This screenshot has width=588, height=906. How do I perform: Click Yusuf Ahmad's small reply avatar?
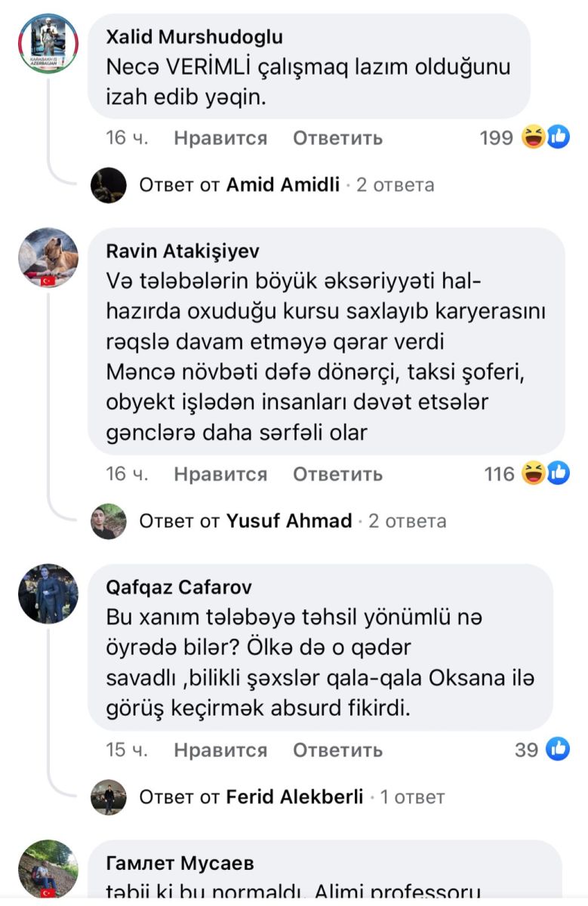pyautogui.click(x=108, y=521)
